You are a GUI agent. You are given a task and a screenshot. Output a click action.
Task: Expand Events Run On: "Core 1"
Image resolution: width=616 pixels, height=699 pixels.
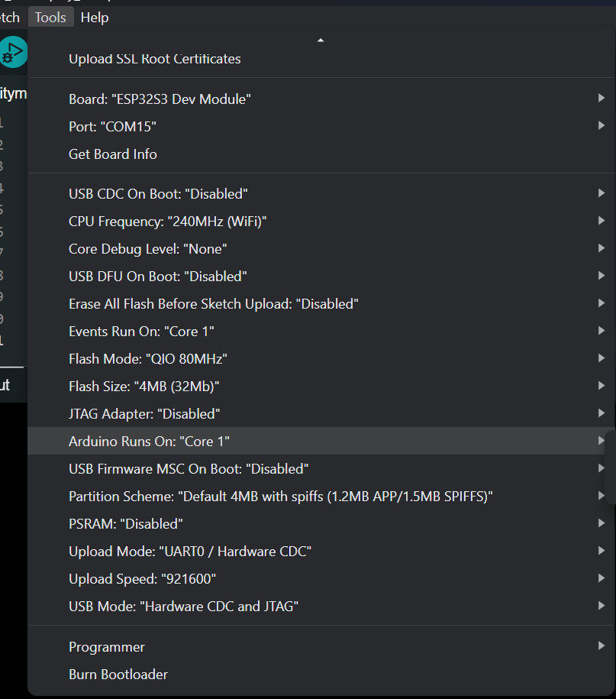pyautogui.click(x=321, y=332)
